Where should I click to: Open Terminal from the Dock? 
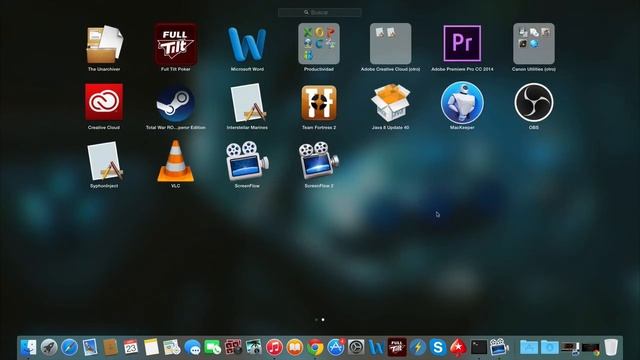[x=479, y=347]
